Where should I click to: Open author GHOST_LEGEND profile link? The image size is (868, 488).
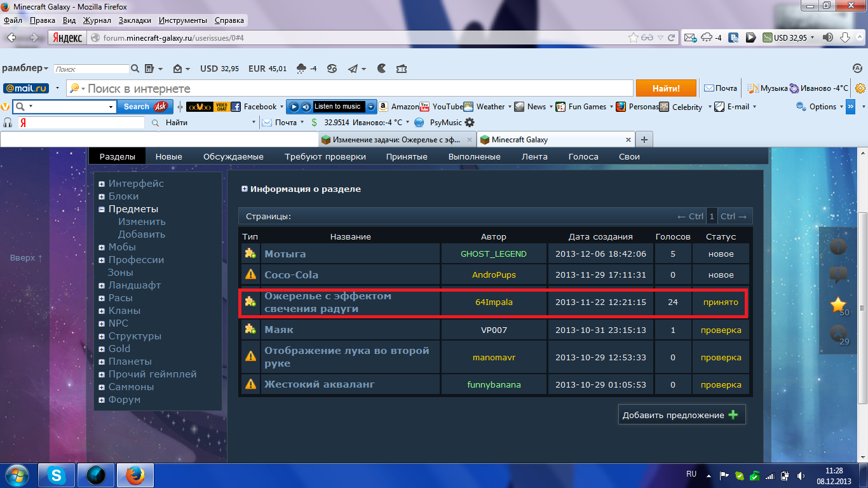click(x=494, y=254)
